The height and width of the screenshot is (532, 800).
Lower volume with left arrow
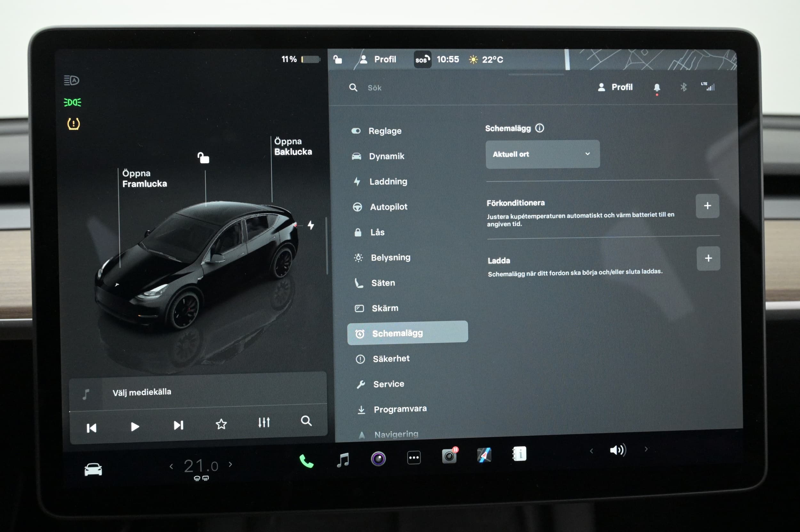(x=592, y=451)
